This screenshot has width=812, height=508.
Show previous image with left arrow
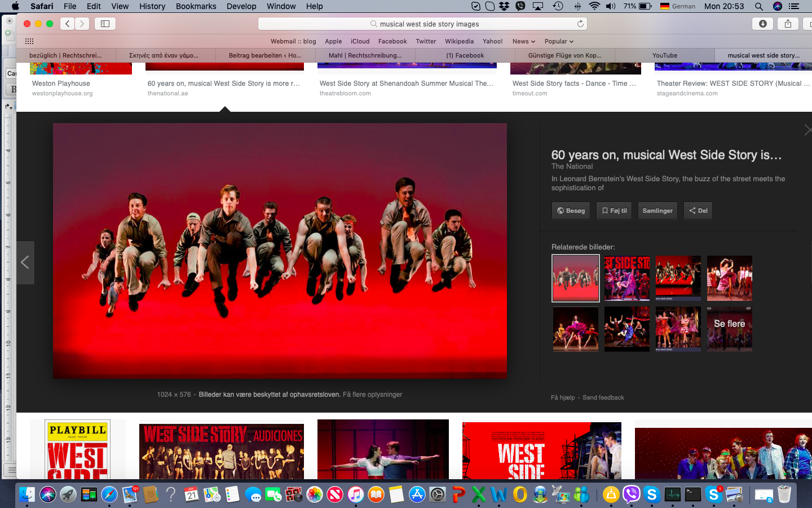coord(25,262)
